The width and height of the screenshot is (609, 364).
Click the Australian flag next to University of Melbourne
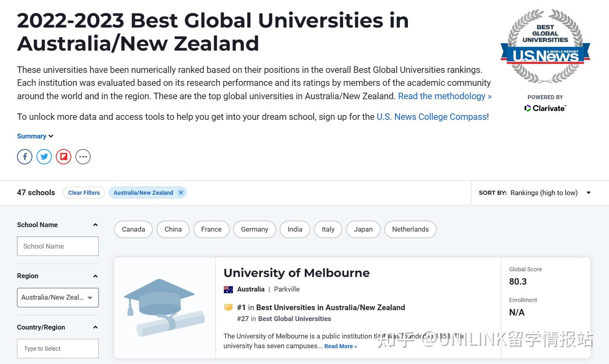(229, 289)
